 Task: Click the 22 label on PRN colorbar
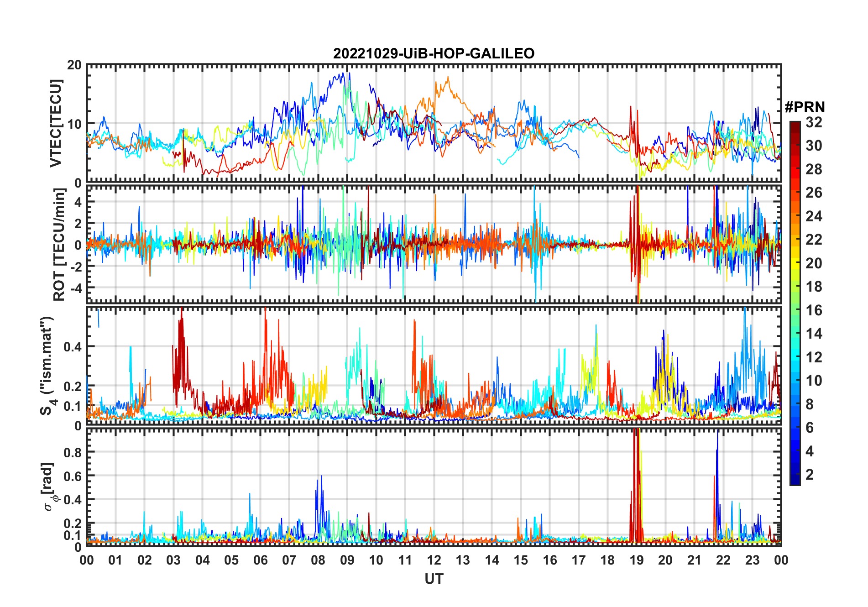point(814,239)
